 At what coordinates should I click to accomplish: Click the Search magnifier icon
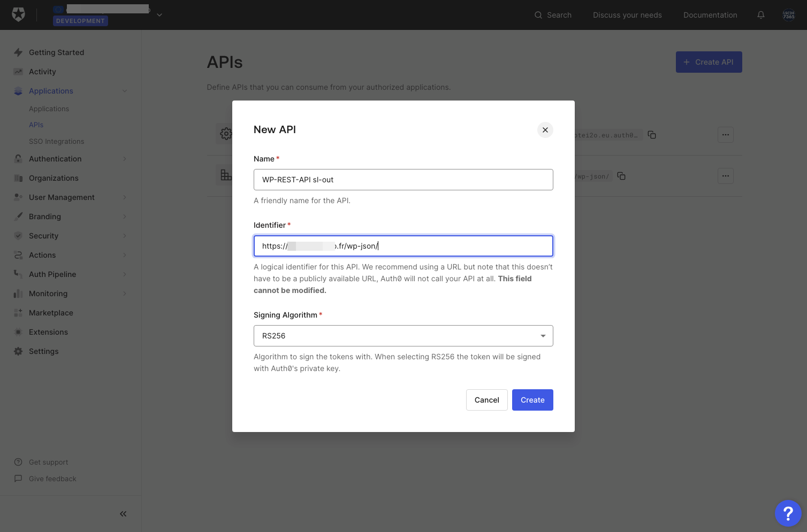click(x=538, y=15)
